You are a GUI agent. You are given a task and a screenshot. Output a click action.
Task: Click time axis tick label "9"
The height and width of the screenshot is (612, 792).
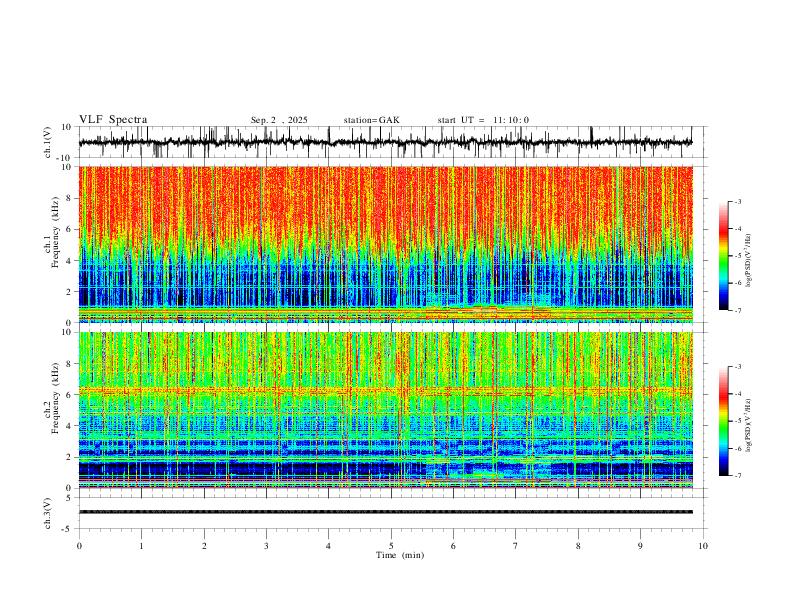point(640,546)
